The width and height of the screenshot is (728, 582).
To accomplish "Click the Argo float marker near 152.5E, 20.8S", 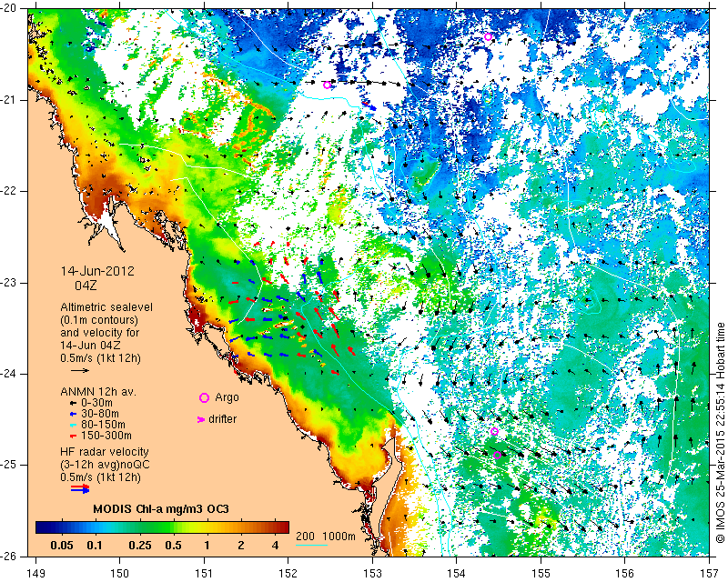I will coord(327,85).
